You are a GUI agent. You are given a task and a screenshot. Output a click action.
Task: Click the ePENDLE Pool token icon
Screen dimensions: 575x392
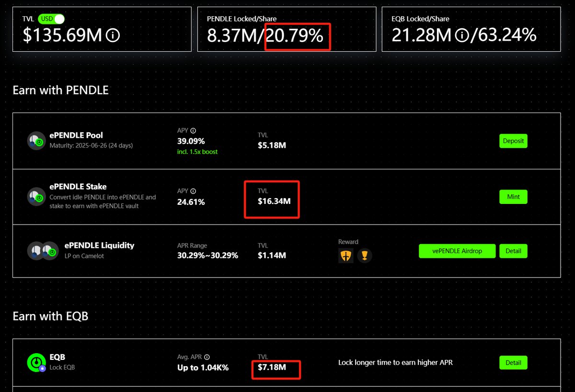click(36, 141)
